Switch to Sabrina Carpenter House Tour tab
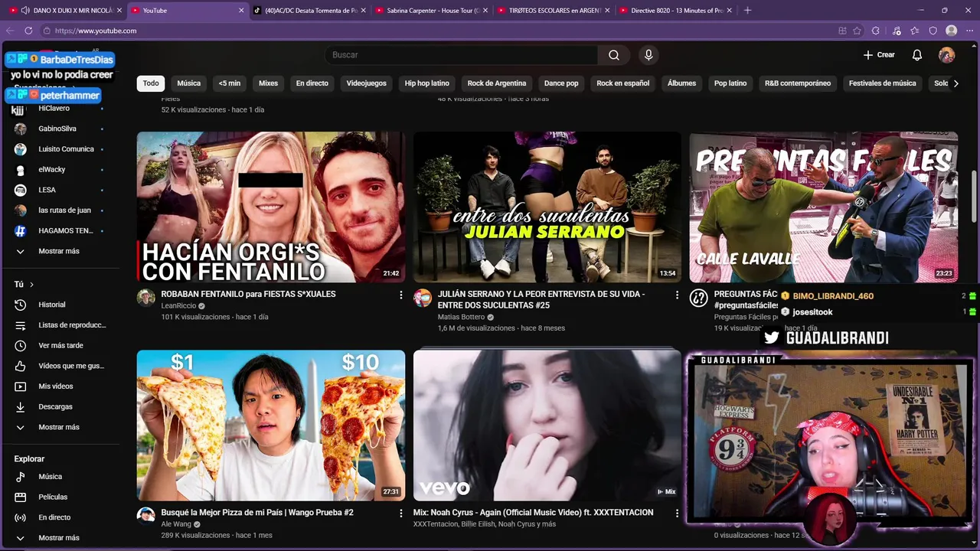This screenshot has width=980, height=551. point(432,10)
